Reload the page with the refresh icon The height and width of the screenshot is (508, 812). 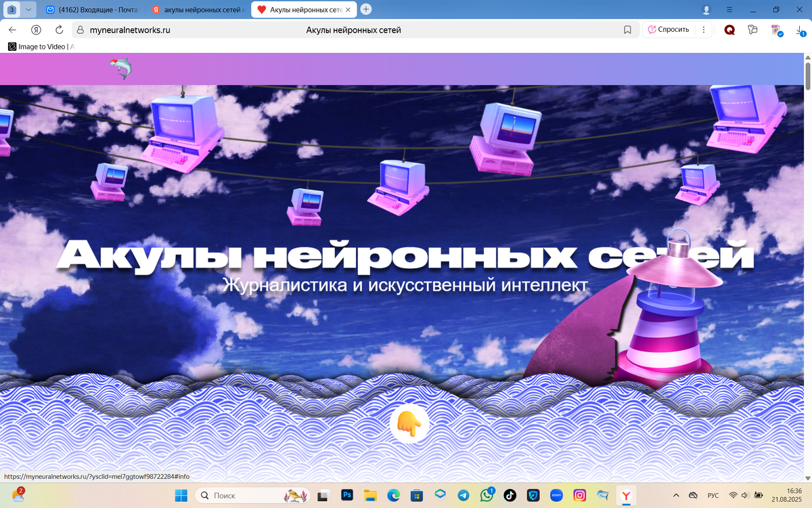pos(60,29)
